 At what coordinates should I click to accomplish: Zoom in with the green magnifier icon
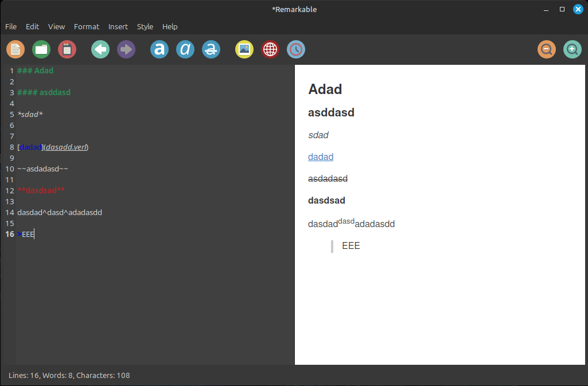click(573, 49)
